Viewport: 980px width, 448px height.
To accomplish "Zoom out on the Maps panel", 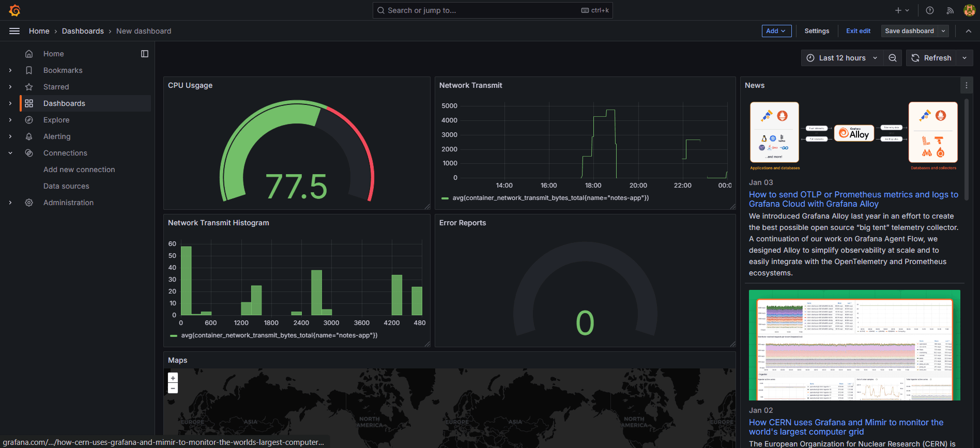I will tap(173, 388).
